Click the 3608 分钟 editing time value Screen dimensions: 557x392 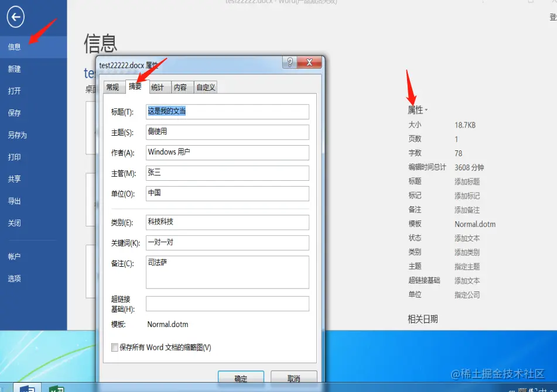click(469, 167)
